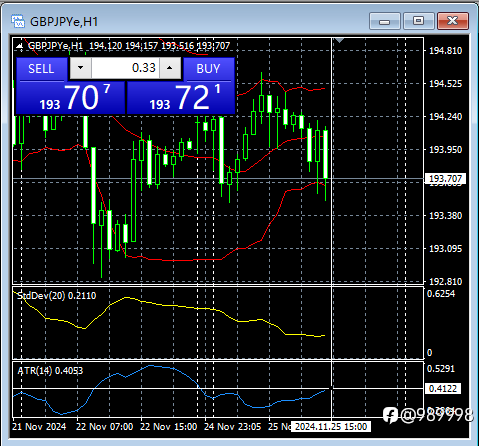Click the sell price 193.70 tile
Viewport: 479px width, 446px height.
pos(70,98)
